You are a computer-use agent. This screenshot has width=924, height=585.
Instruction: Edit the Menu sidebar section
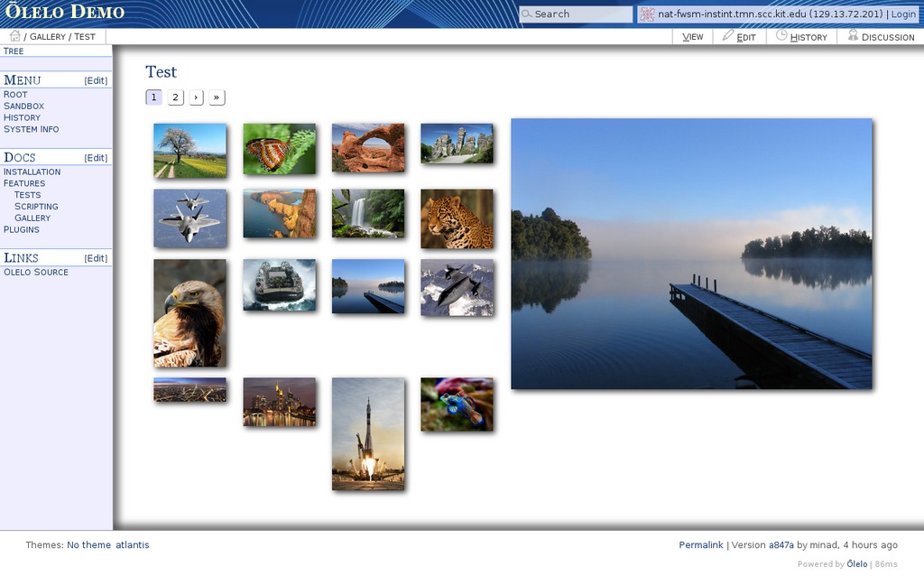tap(96, 81)
